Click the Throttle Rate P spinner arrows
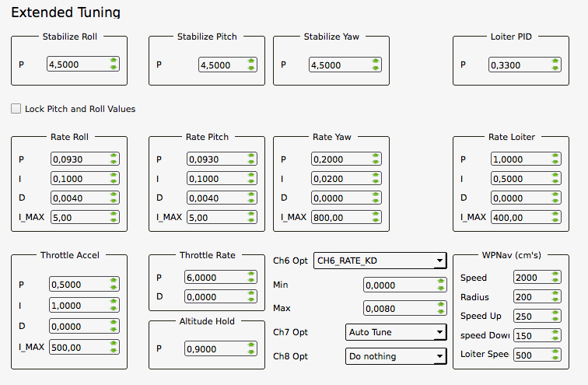Image resolution: width=588 pixels, height=385 pixels. 250,277
